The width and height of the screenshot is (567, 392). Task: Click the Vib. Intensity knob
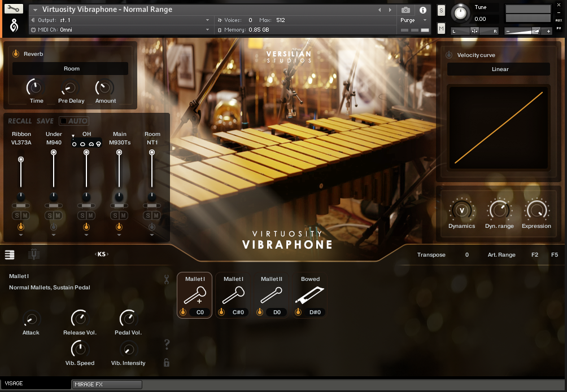[128, 350]
